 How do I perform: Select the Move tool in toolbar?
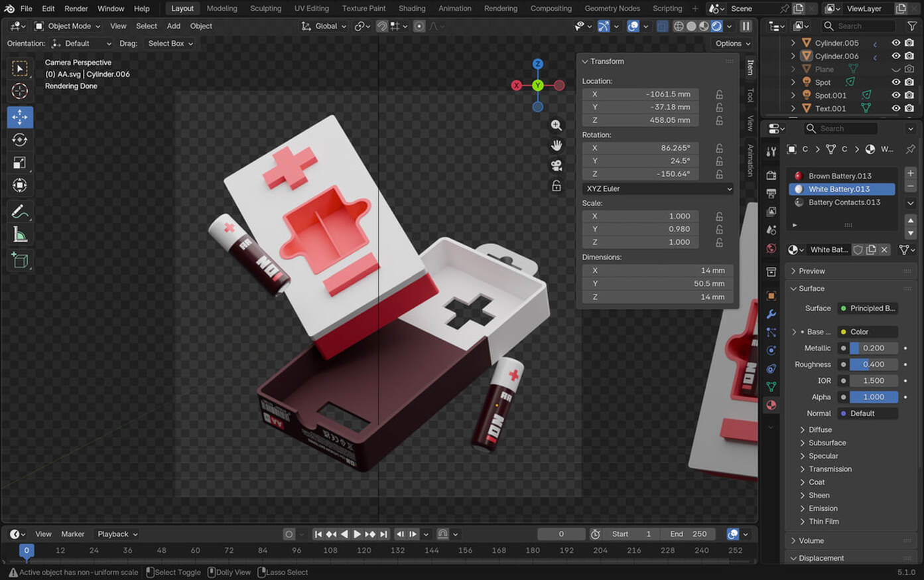click(x=20, y=117)
